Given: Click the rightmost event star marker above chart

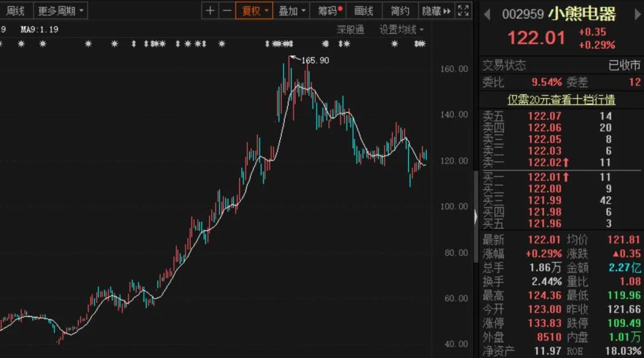Looking at the screenshot, I should pyautogui.click(x=421, y=44).
